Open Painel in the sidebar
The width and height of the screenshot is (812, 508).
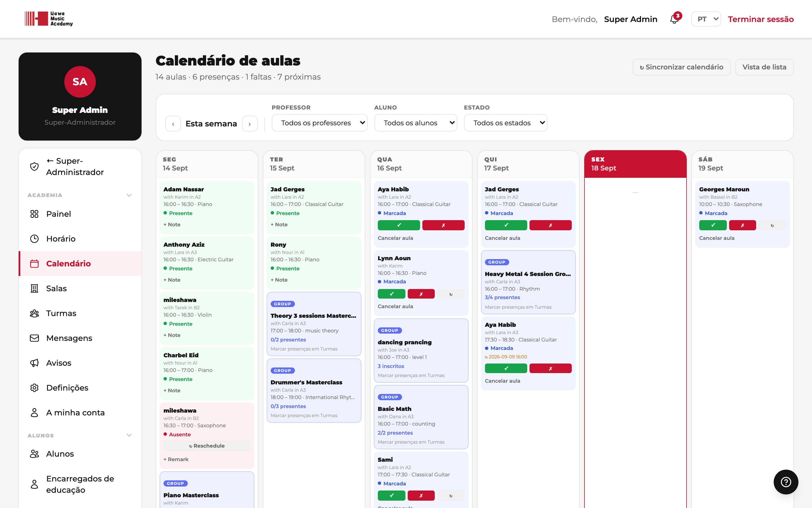point(80,214)
